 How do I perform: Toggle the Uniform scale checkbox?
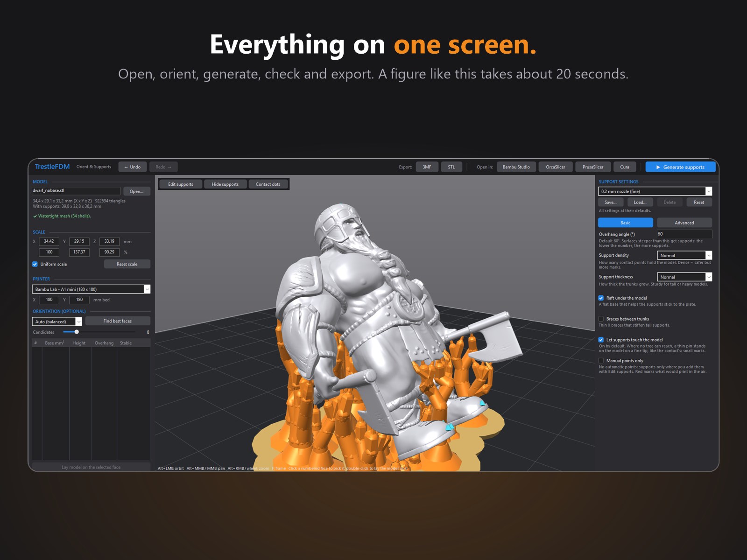point(35,264)
